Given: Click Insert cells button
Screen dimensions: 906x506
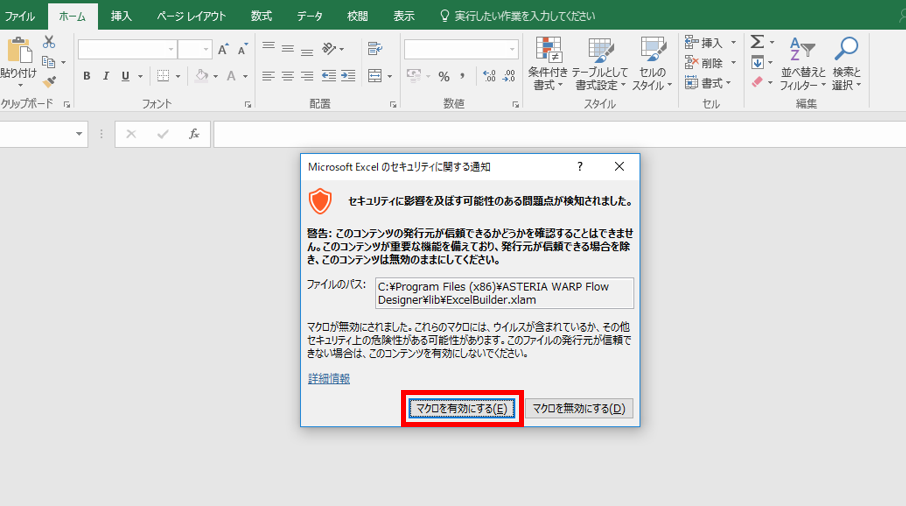Looking at the screenshot, I should click(710, 43).
